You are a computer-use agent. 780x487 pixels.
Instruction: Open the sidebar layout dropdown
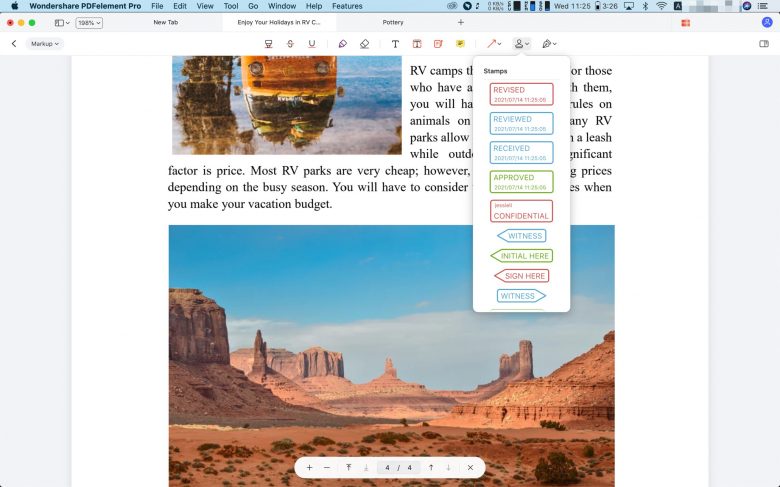62,22
